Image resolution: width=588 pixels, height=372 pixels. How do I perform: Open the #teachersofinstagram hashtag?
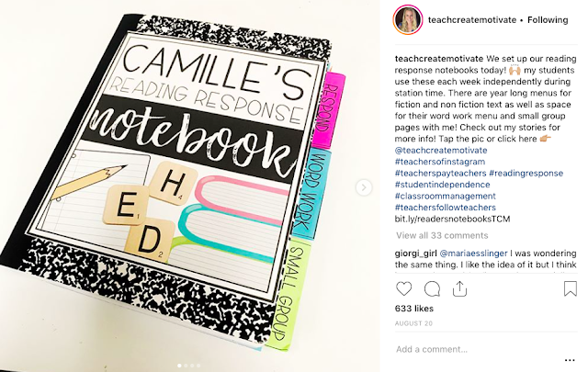(440, 162)
